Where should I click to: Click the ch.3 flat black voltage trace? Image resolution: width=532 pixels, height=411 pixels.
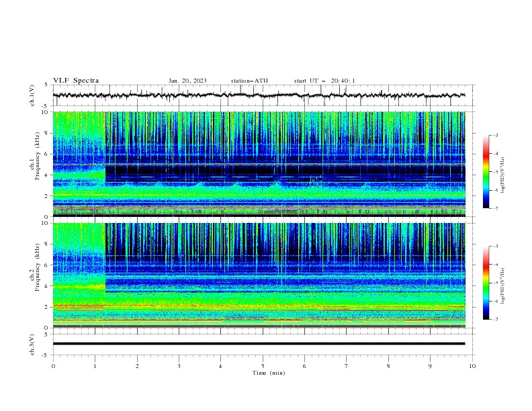[x=259, y=344]
